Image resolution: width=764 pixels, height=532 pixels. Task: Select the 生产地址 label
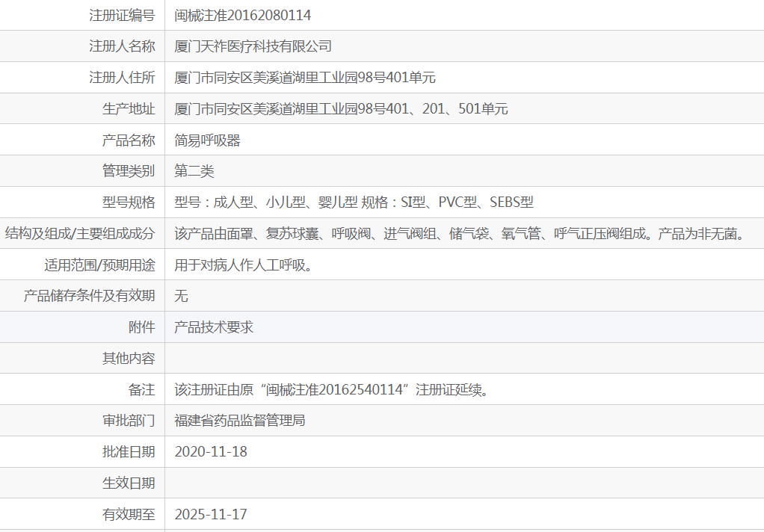pos(129,108)
